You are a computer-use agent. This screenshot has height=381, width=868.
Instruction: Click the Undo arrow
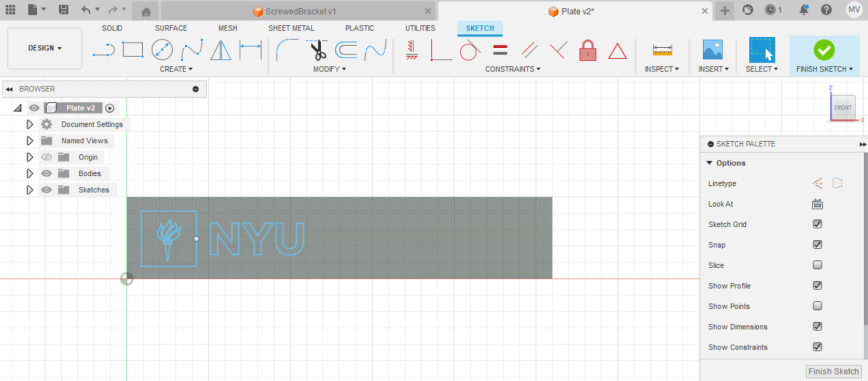pyautogui.click(x=86, y=9)
